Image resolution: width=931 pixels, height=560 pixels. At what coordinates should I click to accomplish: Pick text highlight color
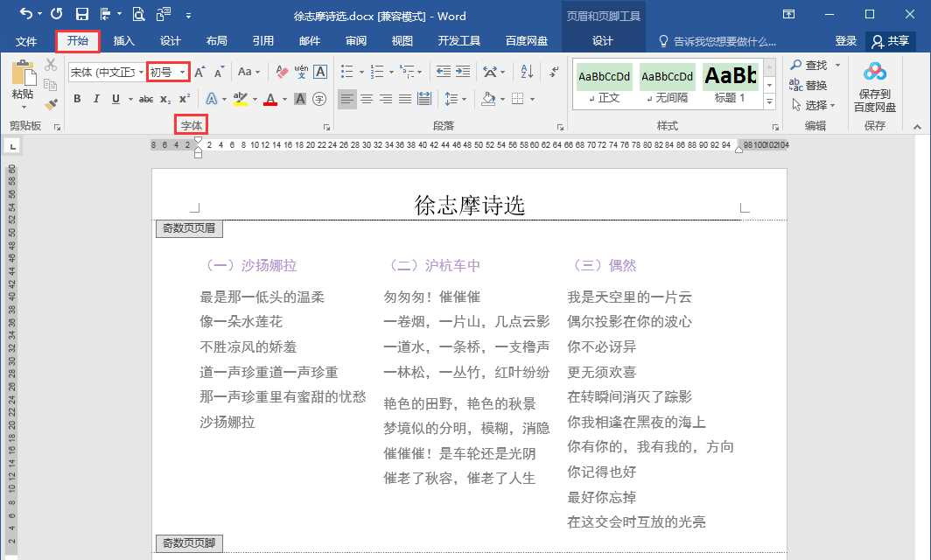tap(240, 99)
